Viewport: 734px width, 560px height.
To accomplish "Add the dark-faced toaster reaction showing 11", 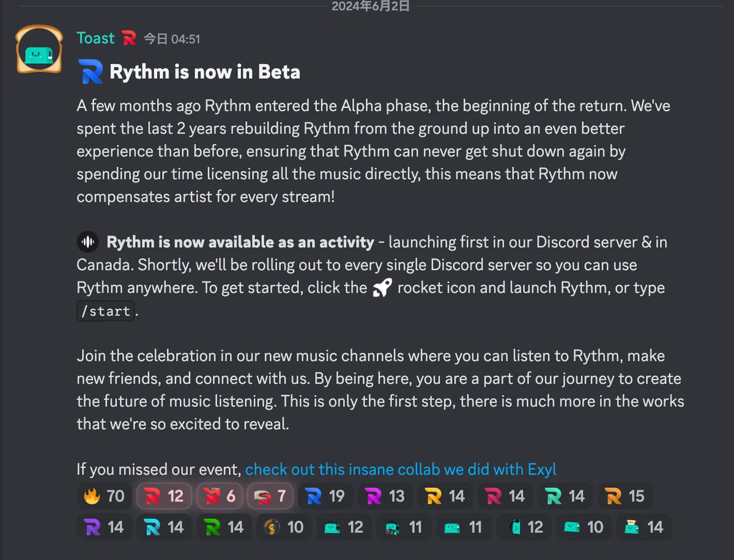I will (x=404, y=526).
